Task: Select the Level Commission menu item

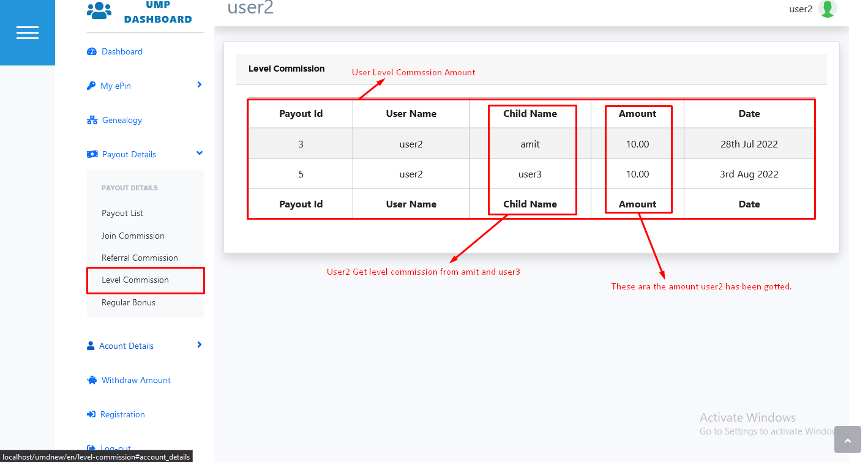Action: pyautogui.click(x=135, y=280)
